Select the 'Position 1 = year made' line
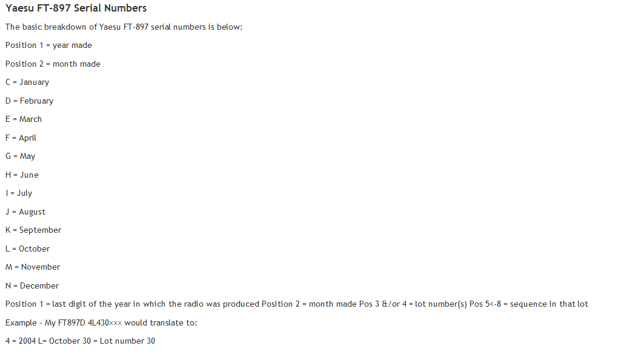 48,45
